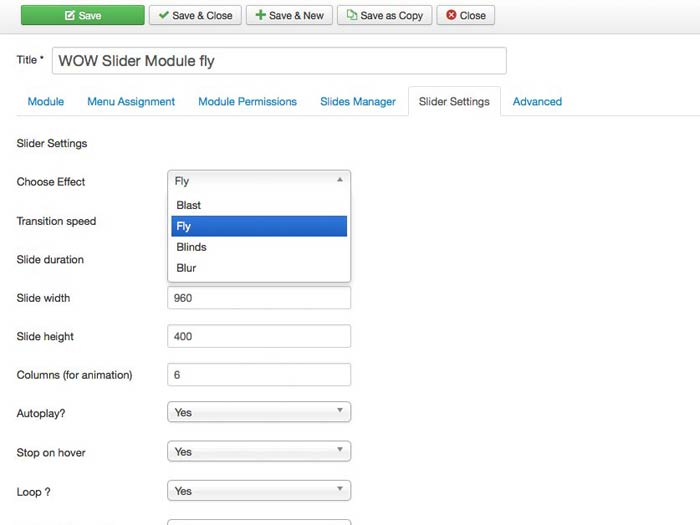The image size is (700, 525).
Task: Open the Loop dropdown
Action: [x=259, y=491]
